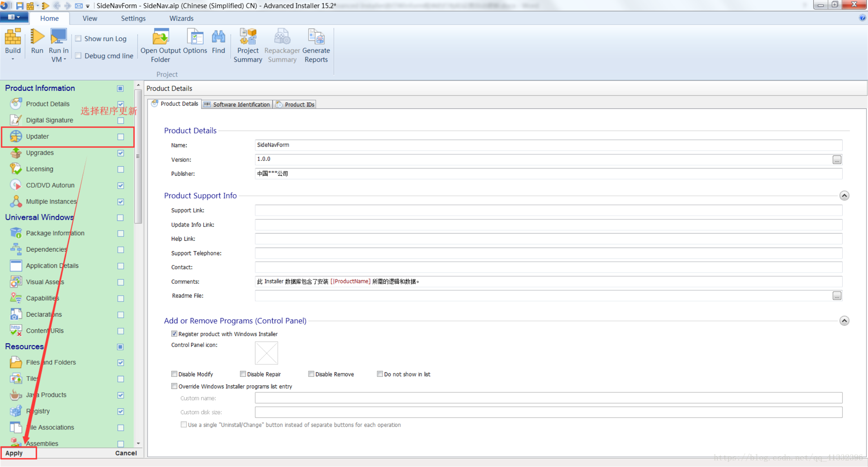
Task: Click the Cancel button
Action: [x=126, y=453]
